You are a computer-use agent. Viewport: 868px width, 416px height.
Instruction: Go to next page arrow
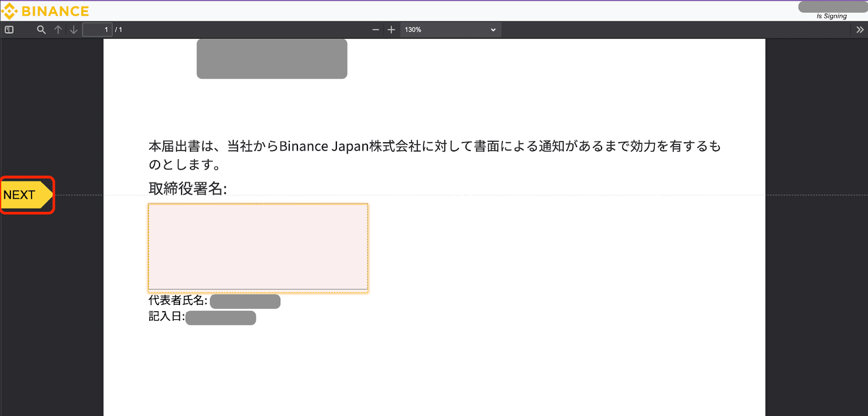point(74,30)
